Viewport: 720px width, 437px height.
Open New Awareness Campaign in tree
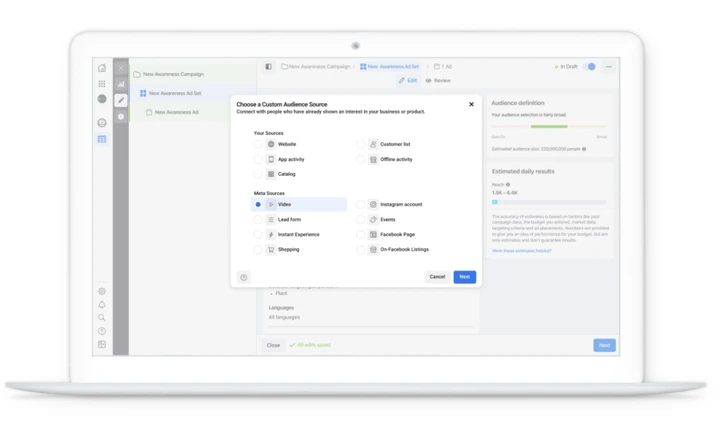coord(173,74)
